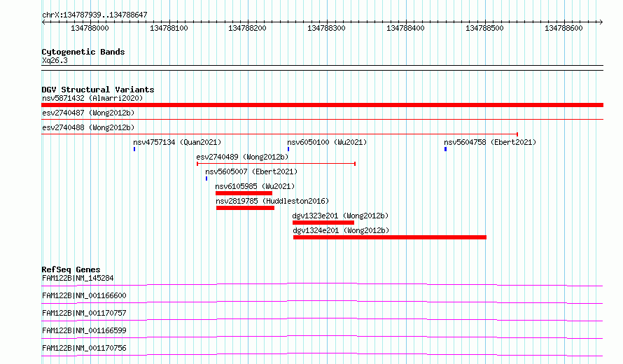623x364 pixels.
Task: Open the esv2740488 (Wong2012b) variant label
Action: 88,127
